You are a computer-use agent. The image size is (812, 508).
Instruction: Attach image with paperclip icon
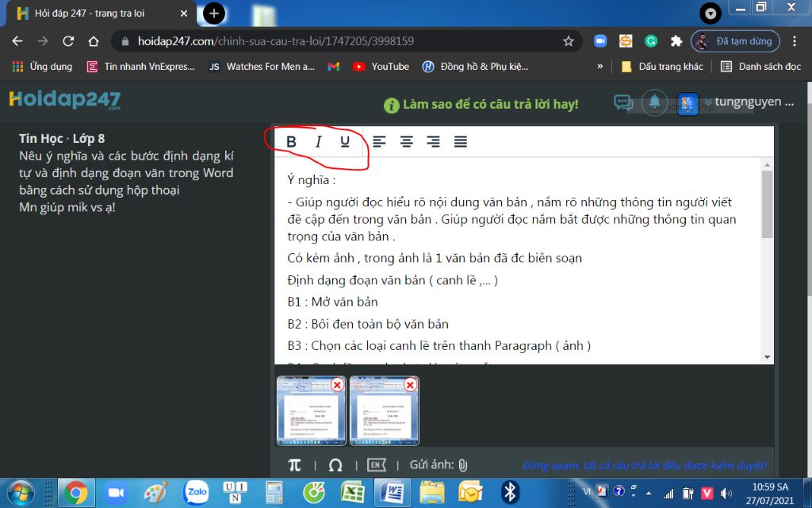point(463,465)
